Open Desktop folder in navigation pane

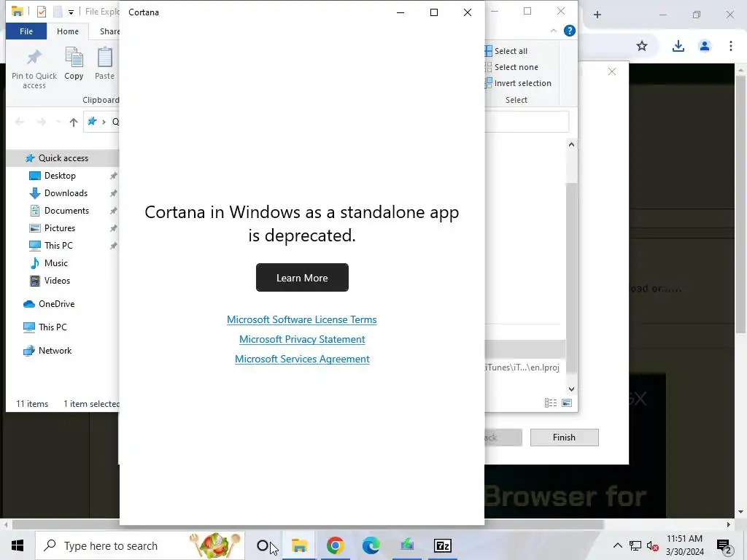point(60,176)
